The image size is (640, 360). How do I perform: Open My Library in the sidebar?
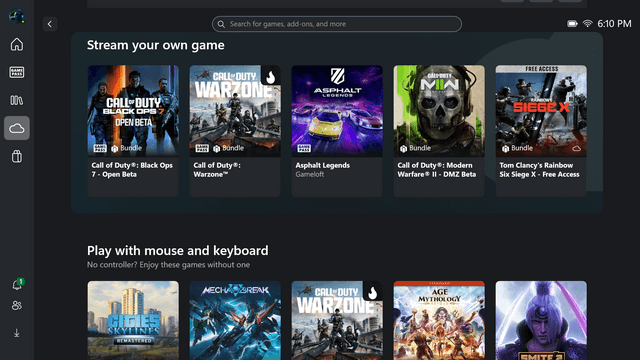point(17,100)
